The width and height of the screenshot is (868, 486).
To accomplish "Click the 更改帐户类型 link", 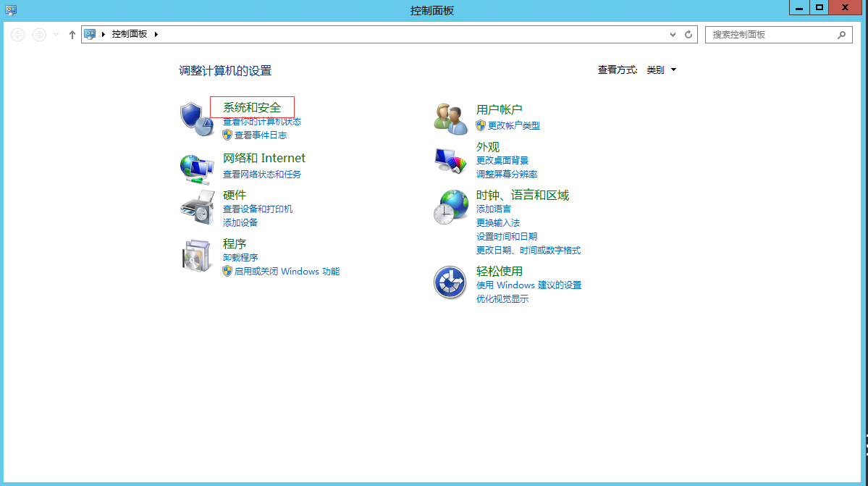I will coord(514,125).
